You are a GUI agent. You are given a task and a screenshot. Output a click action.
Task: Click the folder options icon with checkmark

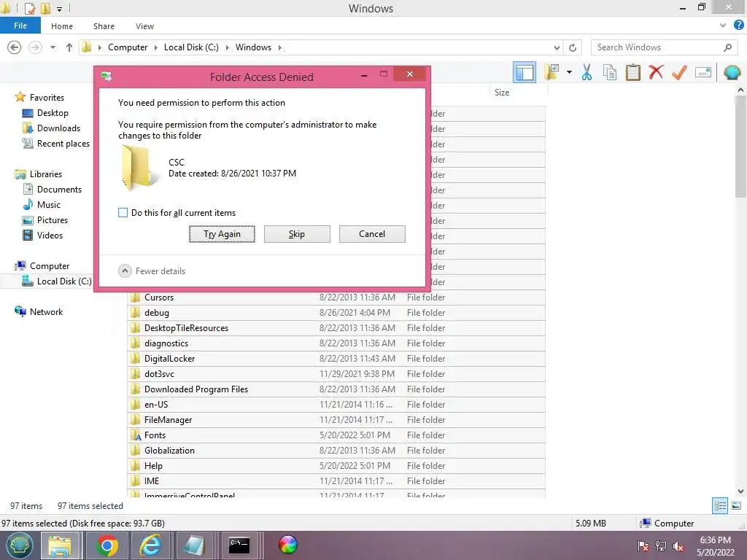pos(552,72)
